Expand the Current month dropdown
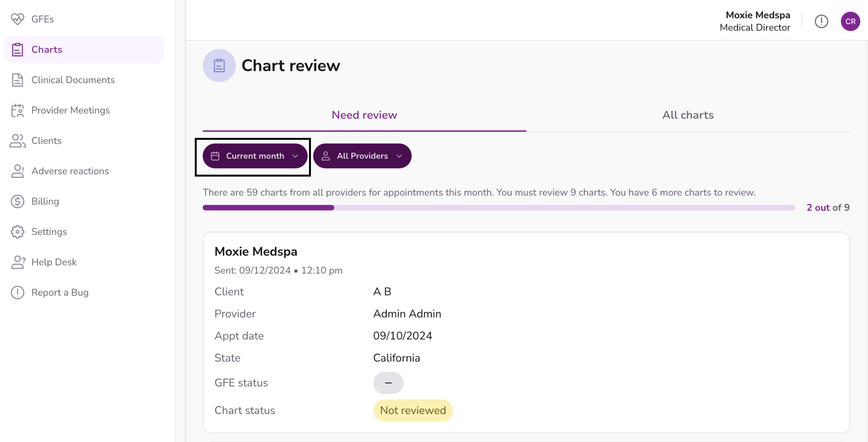 pos(255,156)
